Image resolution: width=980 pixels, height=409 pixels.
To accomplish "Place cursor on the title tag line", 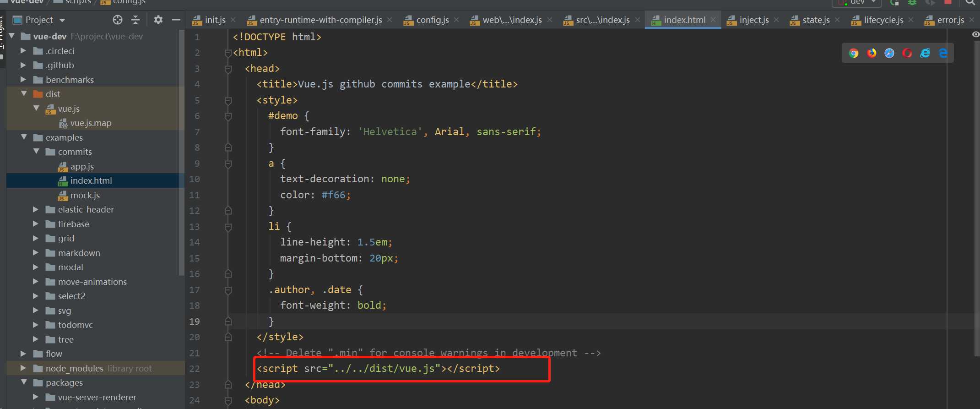I will pos(387,84).
